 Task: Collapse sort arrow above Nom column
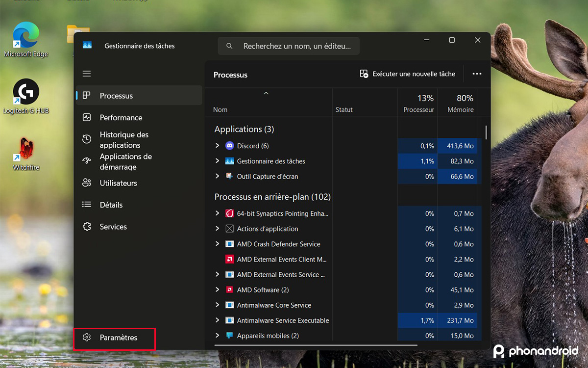tap(266, 93)
